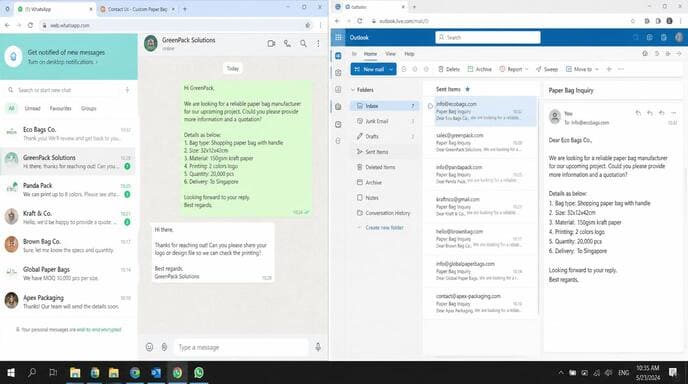Collapse the Folders tree in Outlook
This screenshot has width=688, height=384.
tap(353, 90)
